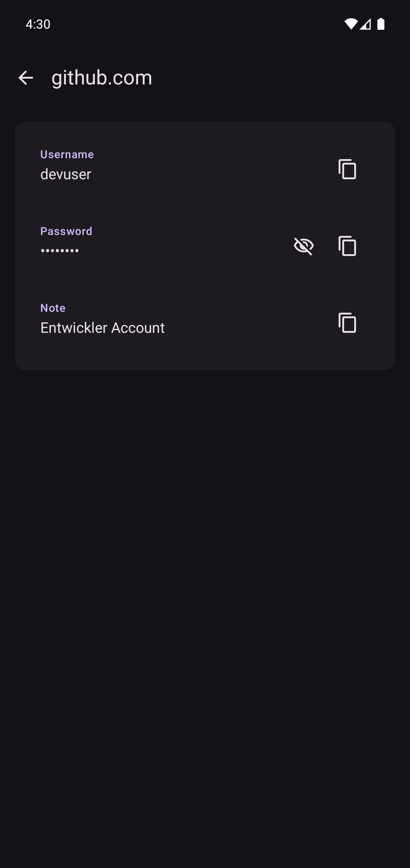Viewport: 410px width, 868px height.
Task: Copy the password to clipboard
Action: (347, 246)
